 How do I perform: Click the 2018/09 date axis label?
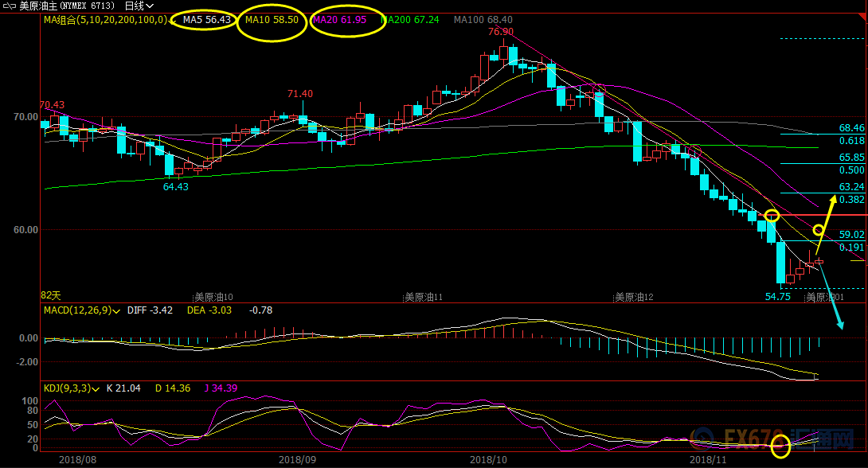(x=297, y=460)
